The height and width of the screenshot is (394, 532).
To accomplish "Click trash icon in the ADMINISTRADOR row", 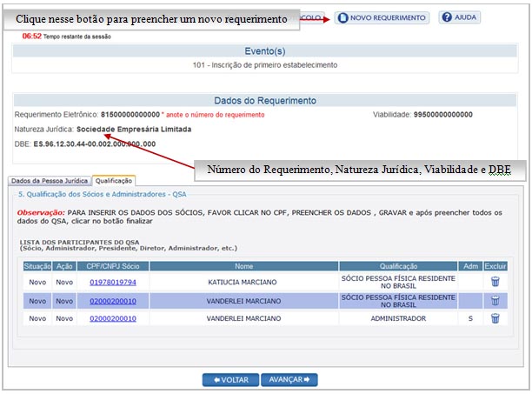I will pos(495,318).
